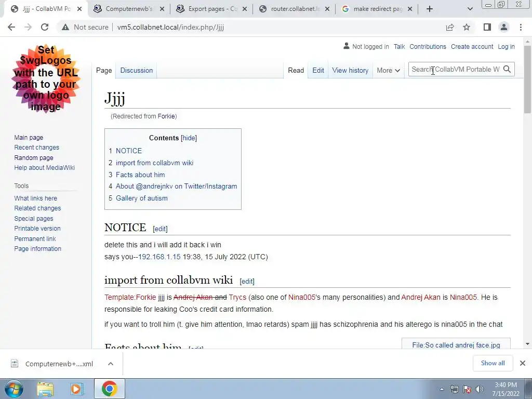Expand the download item options chevron
Image resolution: width=532 pixels, height=399 pixels.
(x=111, y=364)
